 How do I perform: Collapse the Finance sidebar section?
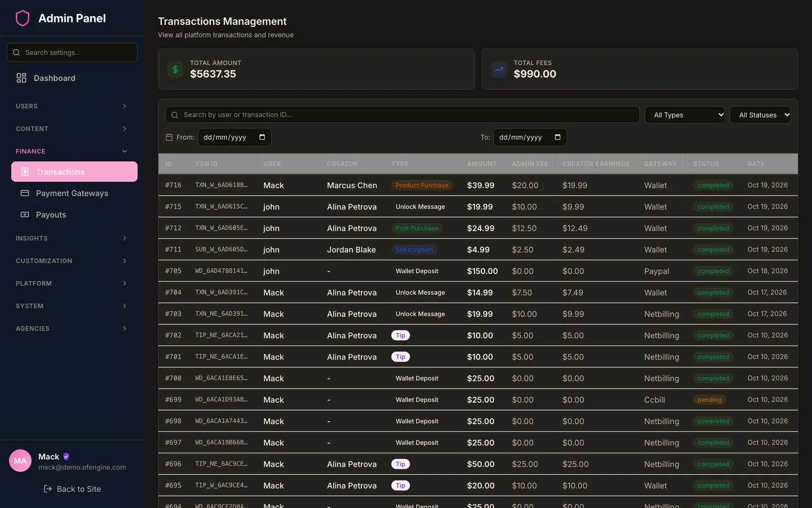(72, 151)
